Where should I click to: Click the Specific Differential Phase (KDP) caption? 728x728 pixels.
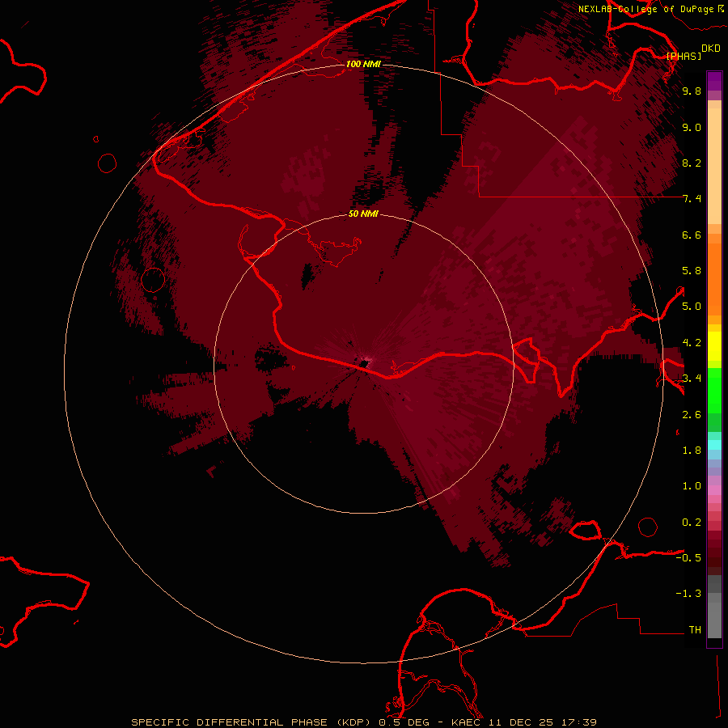tap(252, 722)
